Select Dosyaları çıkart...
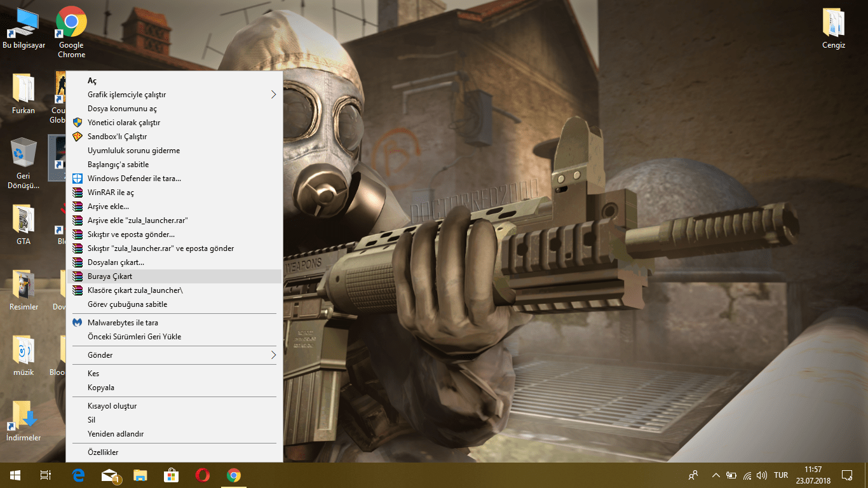Image resolution: width=868 pixels, height=488 pixels. 174,262
